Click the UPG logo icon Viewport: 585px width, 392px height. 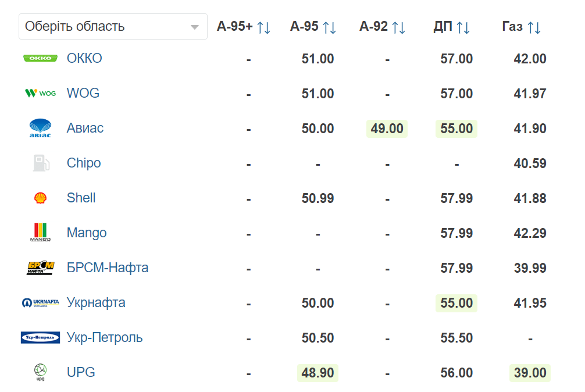point(40,372)
